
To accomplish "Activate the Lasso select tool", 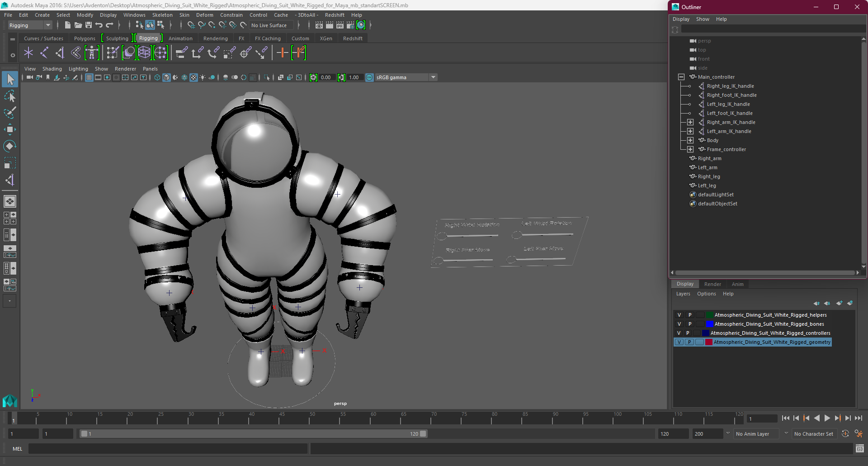I will point(10,96).
